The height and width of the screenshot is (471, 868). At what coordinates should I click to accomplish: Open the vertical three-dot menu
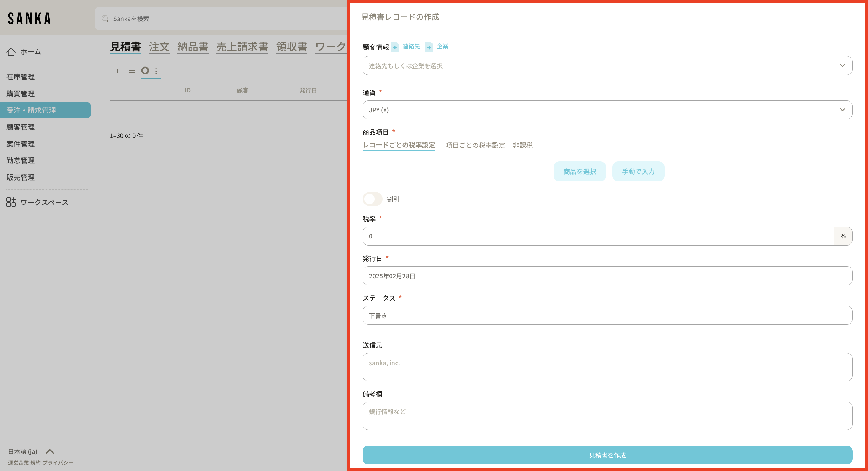(156, 71)
